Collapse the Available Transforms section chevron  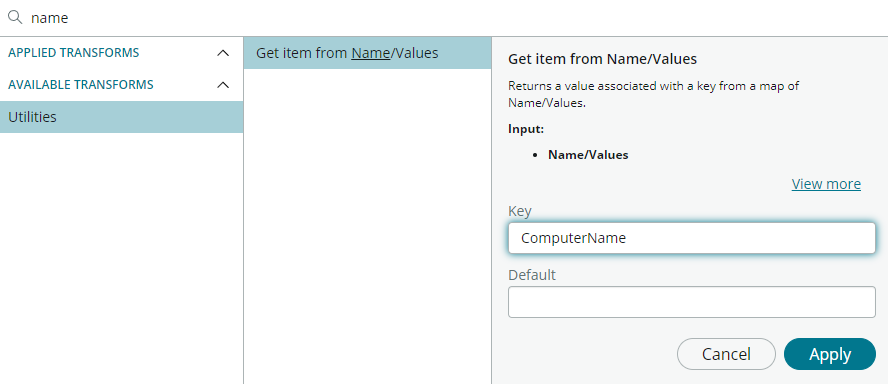pos(223,86)
